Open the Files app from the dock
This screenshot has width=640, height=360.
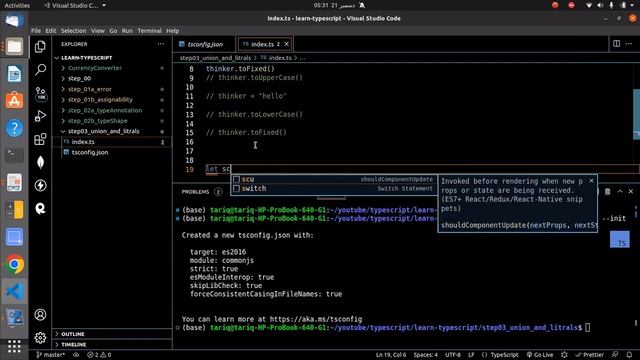point(14,46)
